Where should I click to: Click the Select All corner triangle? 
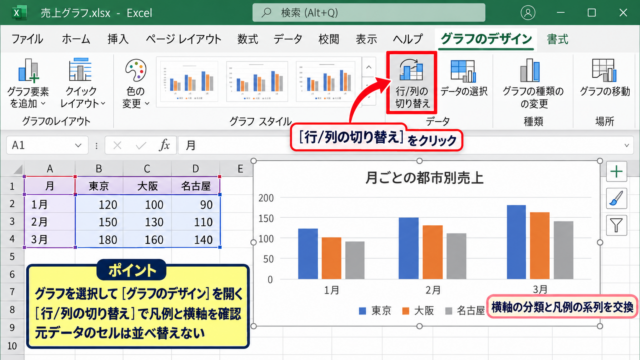pyautogui.click(x=17, y=169)
